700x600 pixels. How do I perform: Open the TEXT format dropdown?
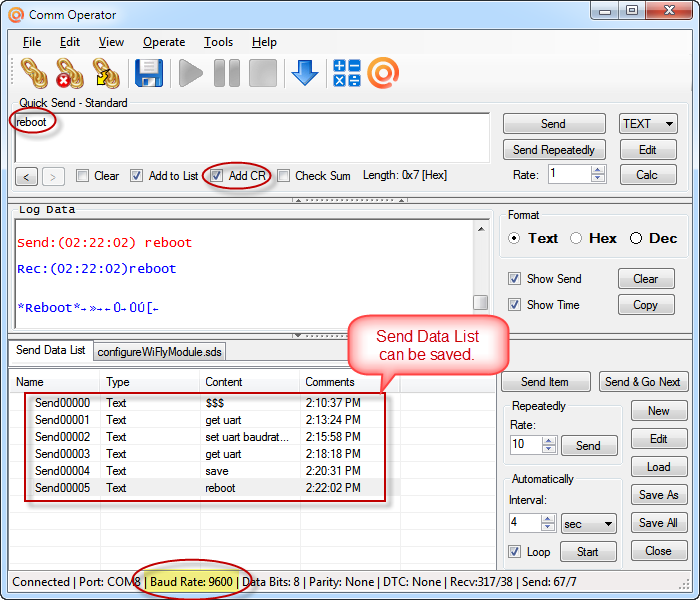pyautogui.click(x=648, y=124)
